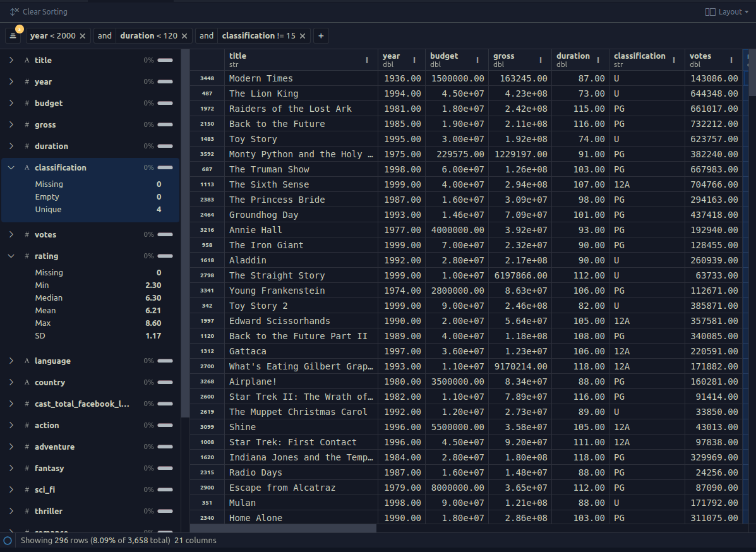Open the classification column options menu
Screen dimensions: 756x552
click(x=674, y=60)
